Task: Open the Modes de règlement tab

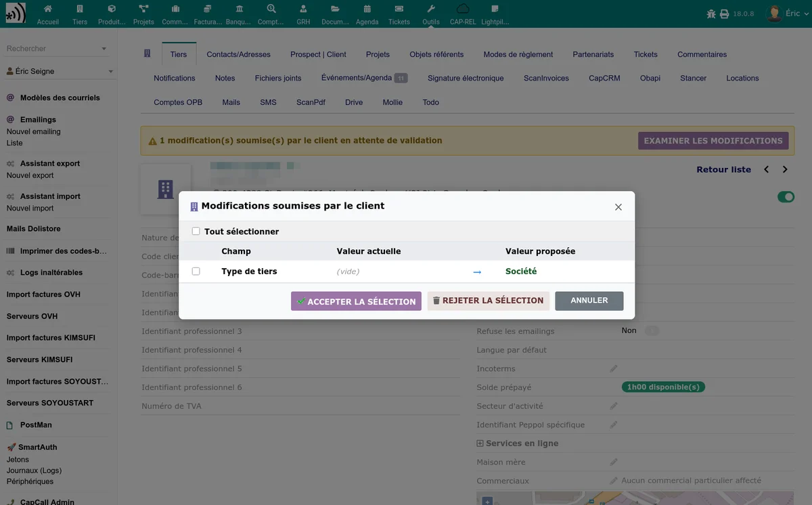Action: [518, 54]
